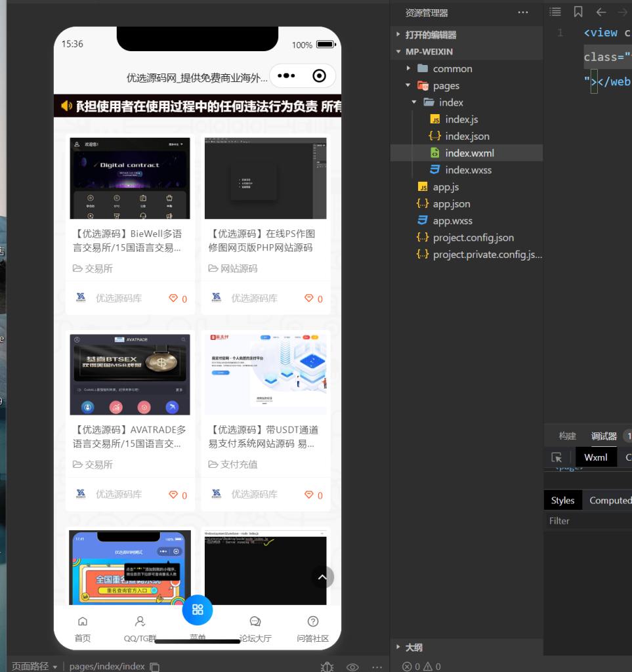Open the app.json file
Viewport: 632px width, 672px height.
[x=452, y=203]
